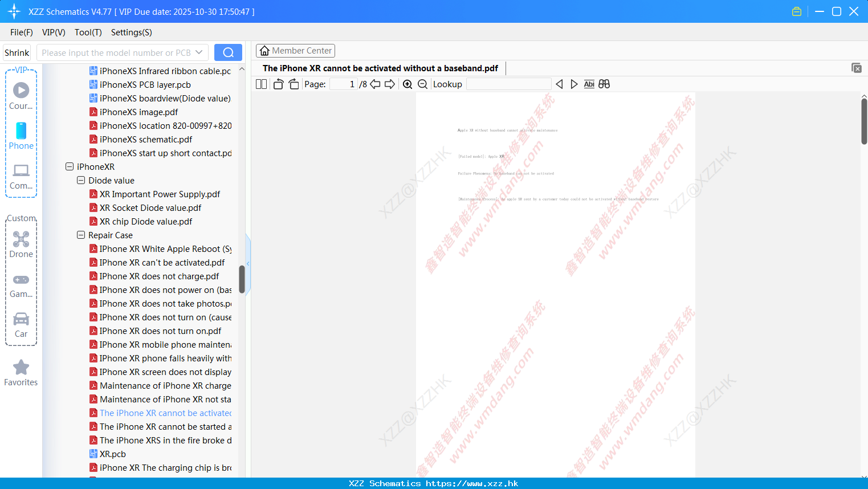Image resolution: width=868 pixels, height=489 pixels.
Task: Select the Phone category icon
Action: pos(21,131)
